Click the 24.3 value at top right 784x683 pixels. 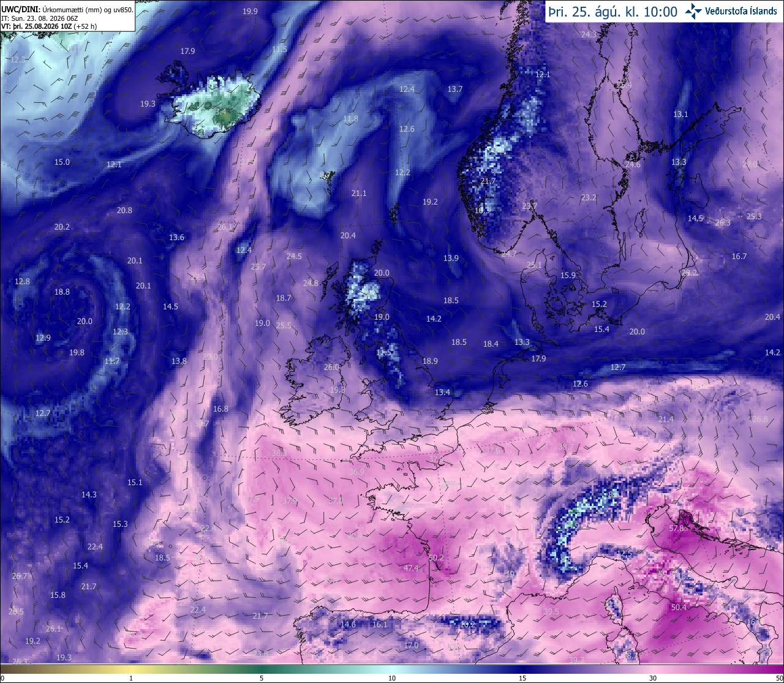[588, 35]
